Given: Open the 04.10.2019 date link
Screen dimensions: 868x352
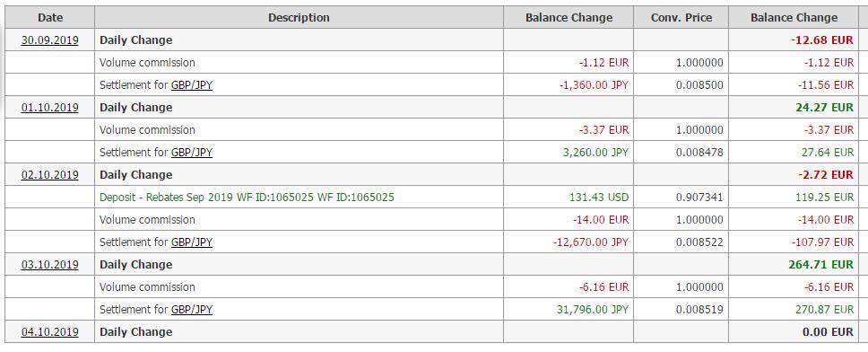Looking at the screenshot, I should (50, 331).
